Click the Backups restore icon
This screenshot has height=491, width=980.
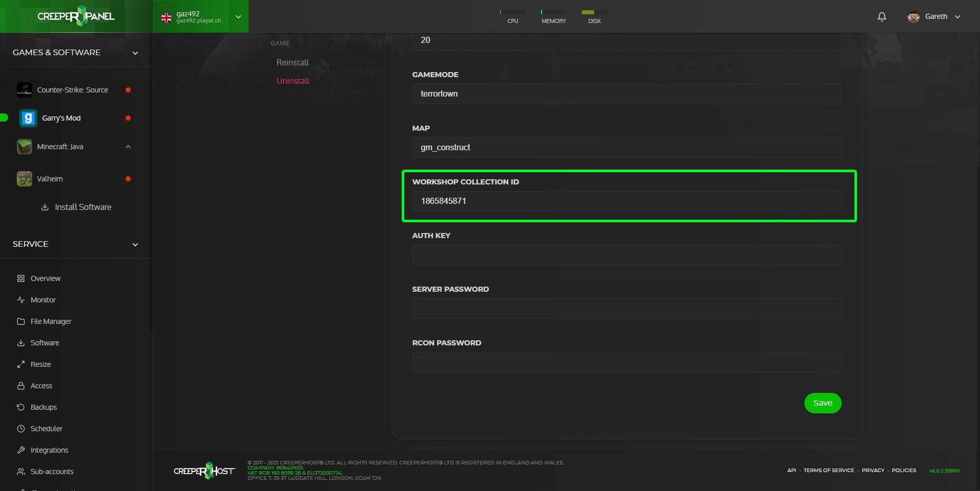[21, 407]
